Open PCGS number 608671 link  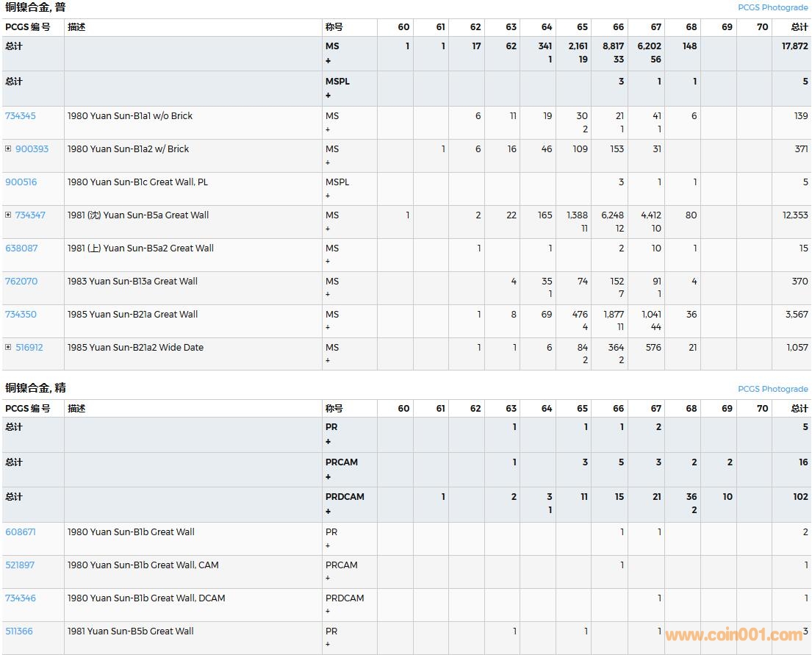(21, 531)
